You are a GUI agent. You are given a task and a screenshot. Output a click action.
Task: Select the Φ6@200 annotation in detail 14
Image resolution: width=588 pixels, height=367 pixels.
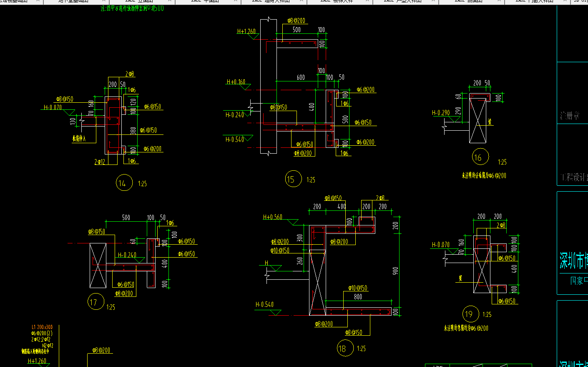(153, 149)
